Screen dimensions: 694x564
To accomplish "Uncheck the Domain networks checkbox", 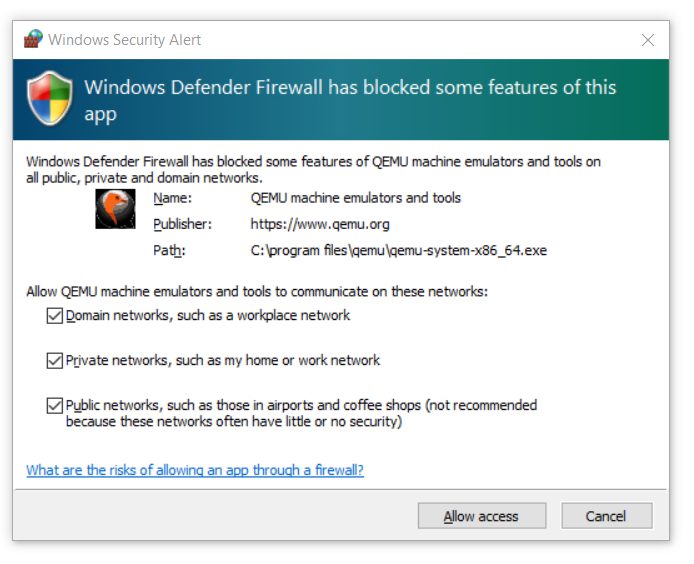I will [x=54, y=316].
